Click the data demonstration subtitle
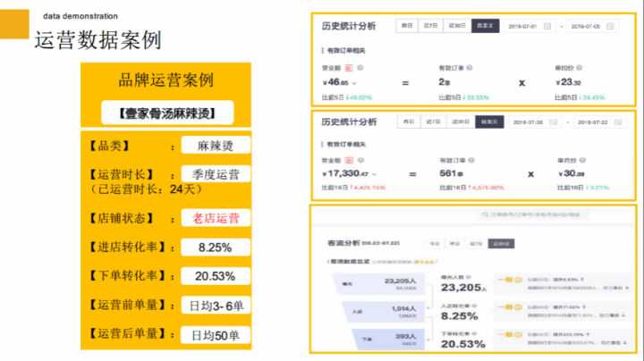Screen dimensions: 644x361 (x=80, y=16)
